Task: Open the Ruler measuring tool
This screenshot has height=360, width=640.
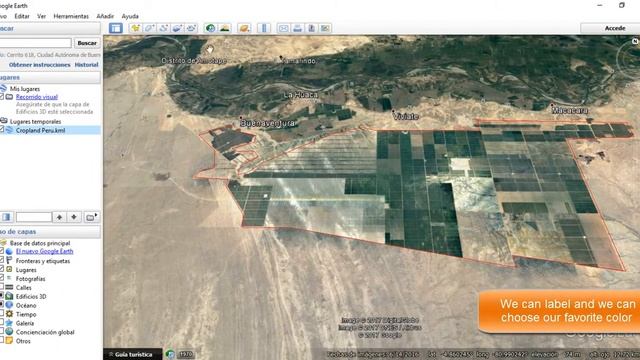Action: click(x=264, y=28)
